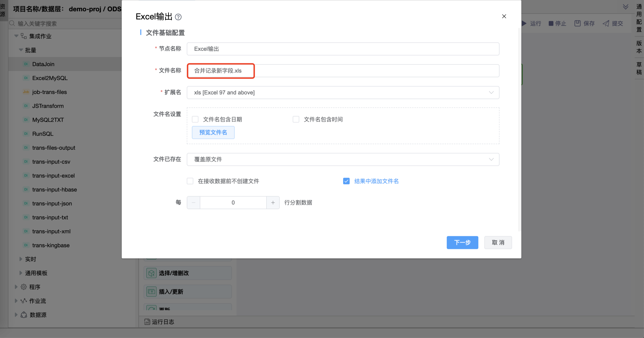
Task: Enable 文件名包含日期 checkbox
Action: point(195,119)
